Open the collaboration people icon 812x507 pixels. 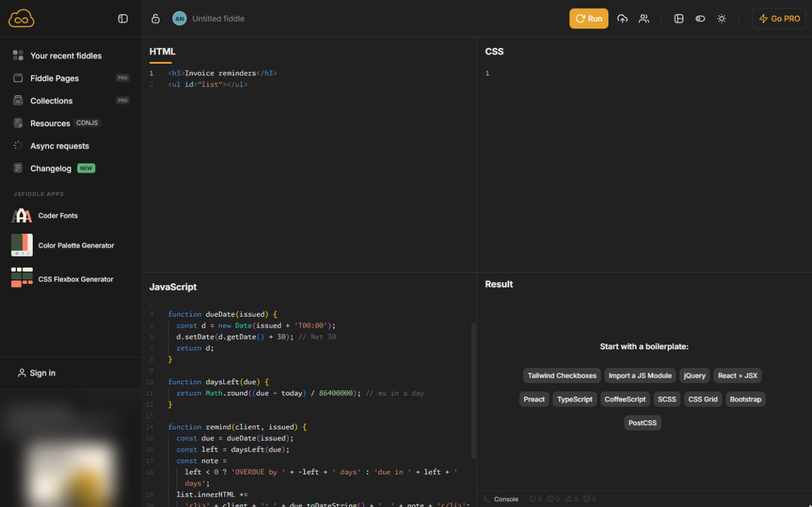pos(644,19)
